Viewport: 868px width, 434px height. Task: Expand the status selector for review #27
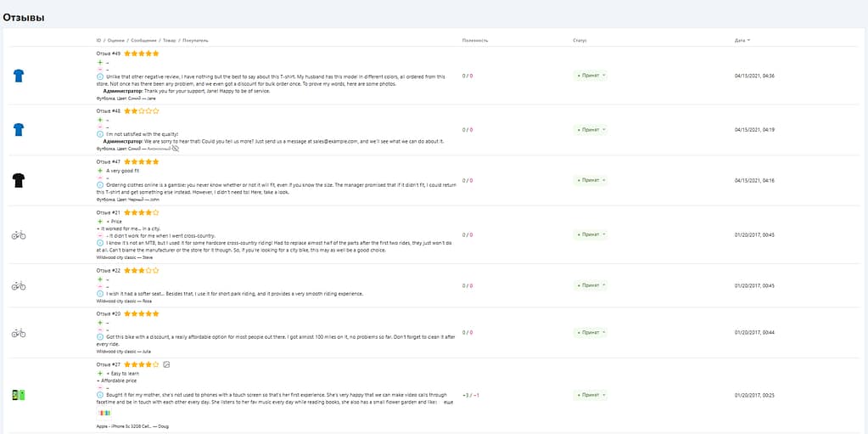coord(591,395)
